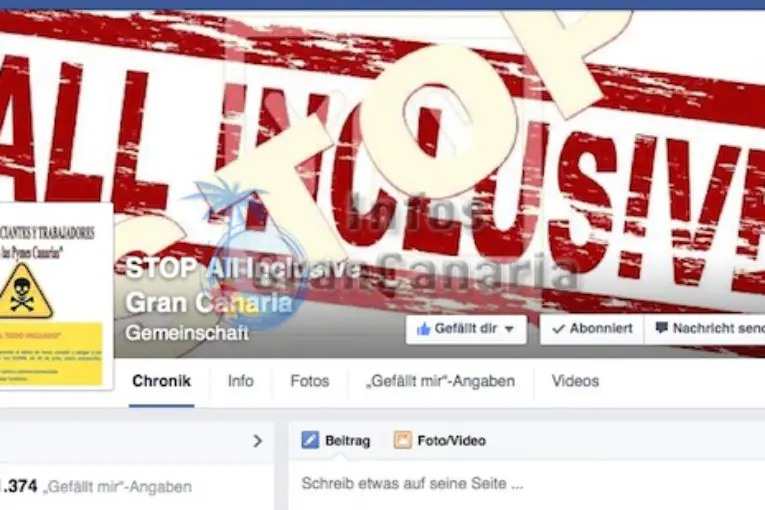Open the page profile picture thumbnail

(55, 296)
